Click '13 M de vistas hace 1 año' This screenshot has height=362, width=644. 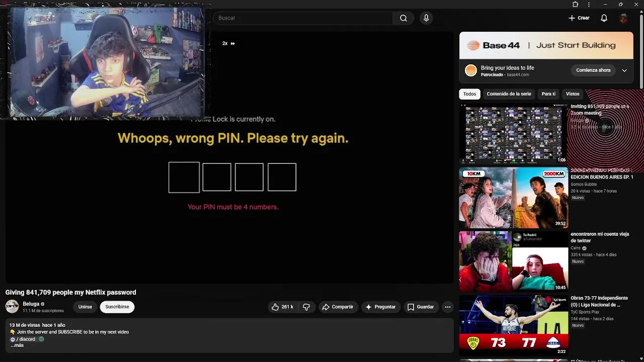(37, 325)
